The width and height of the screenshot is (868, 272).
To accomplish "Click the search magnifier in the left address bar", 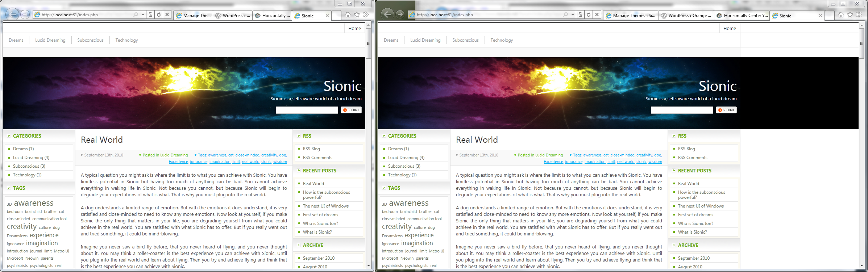I will pyautogui.click(x=136, y=15).
